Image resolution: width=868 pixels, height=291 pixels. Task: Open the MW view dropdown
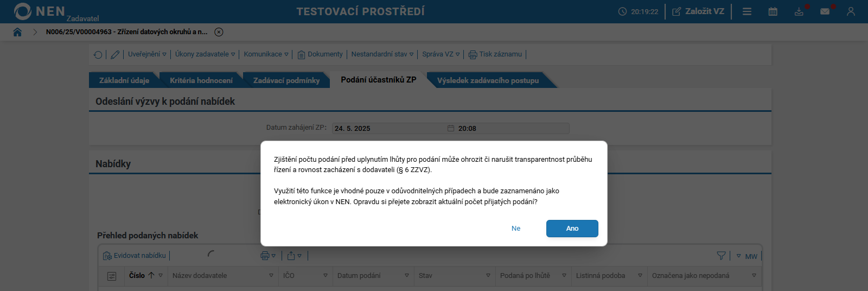(x=746, y=256)
